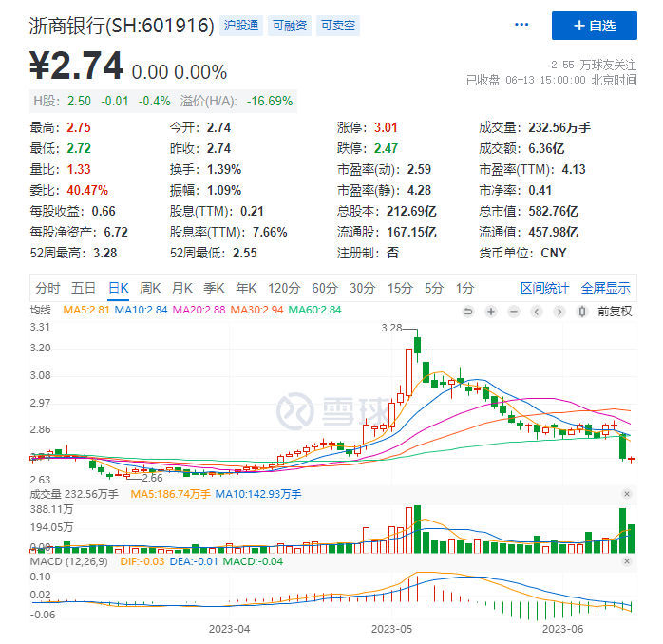Click the 最高 2.75 value
The height and width of the screenshot is (644, 663).
coord(79,127)
